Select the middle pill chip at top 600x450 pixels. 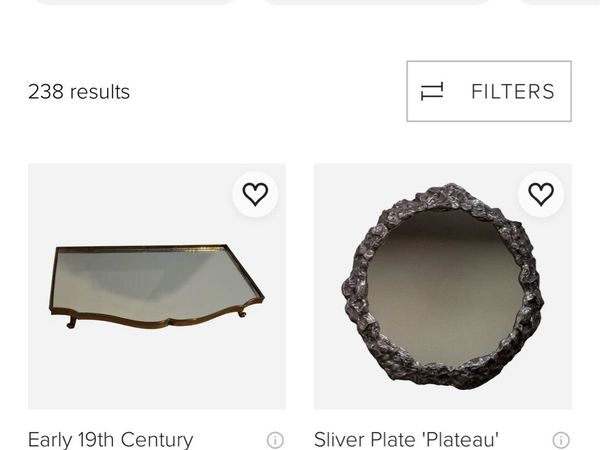pyautogui.click(x=377, y=2)
